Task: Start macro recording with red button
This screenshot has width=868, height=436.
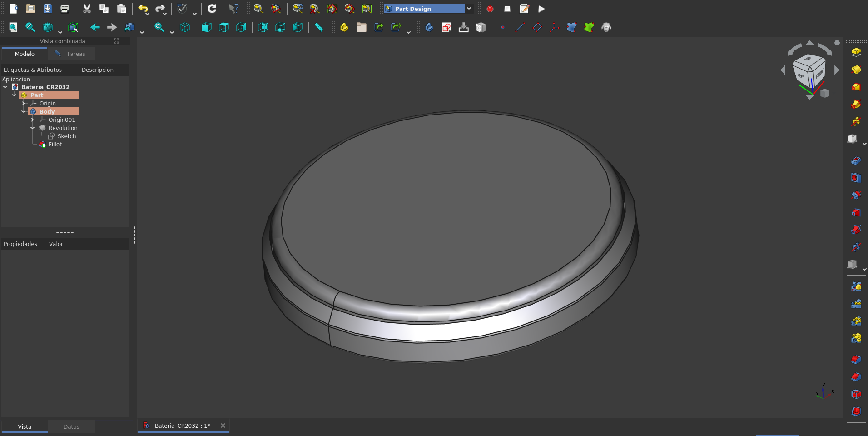Action: (490, 9)
